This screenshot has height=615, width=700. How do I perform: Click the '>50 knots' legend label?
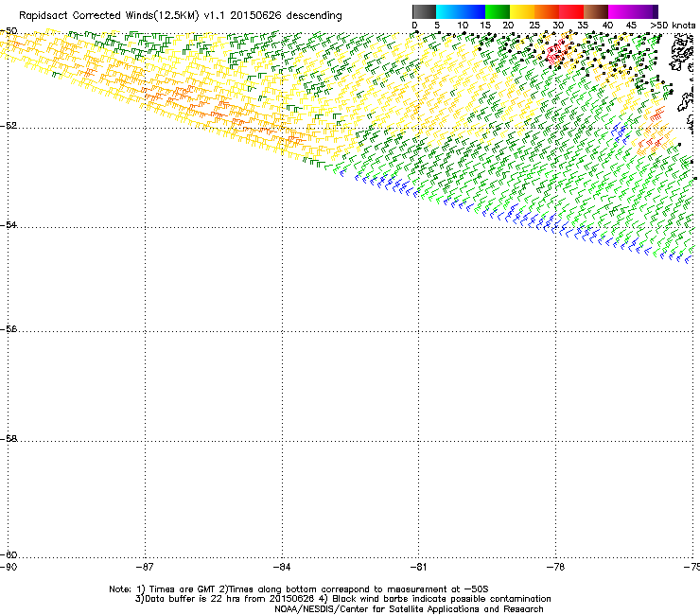[x=673, y=26]
